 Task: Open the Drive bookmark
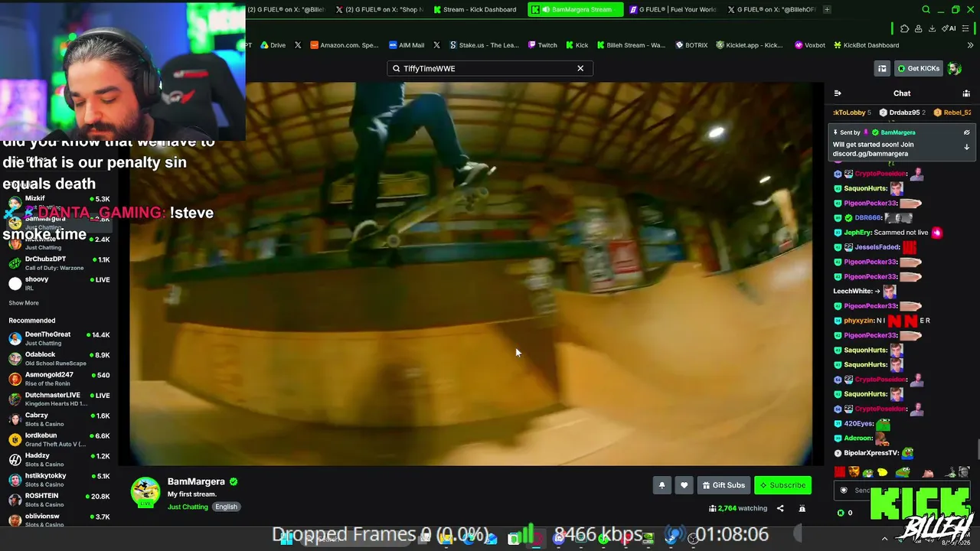tap(273, 45)
